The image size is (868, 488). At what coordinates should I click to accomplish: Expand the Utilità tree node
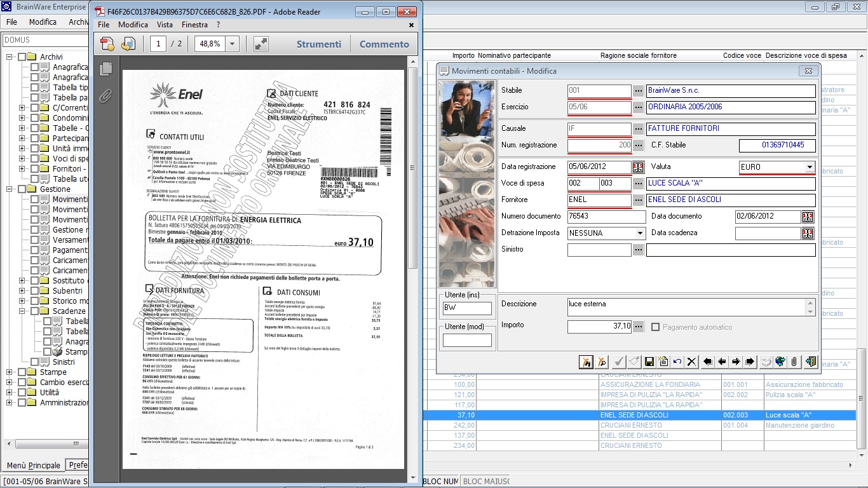pos(10,392)
